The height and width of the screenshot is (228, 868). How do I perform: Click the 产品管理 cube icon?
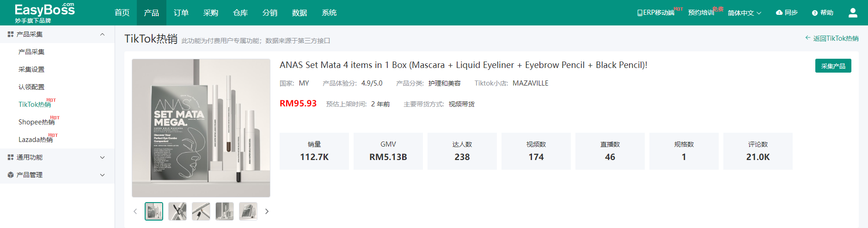11,175
